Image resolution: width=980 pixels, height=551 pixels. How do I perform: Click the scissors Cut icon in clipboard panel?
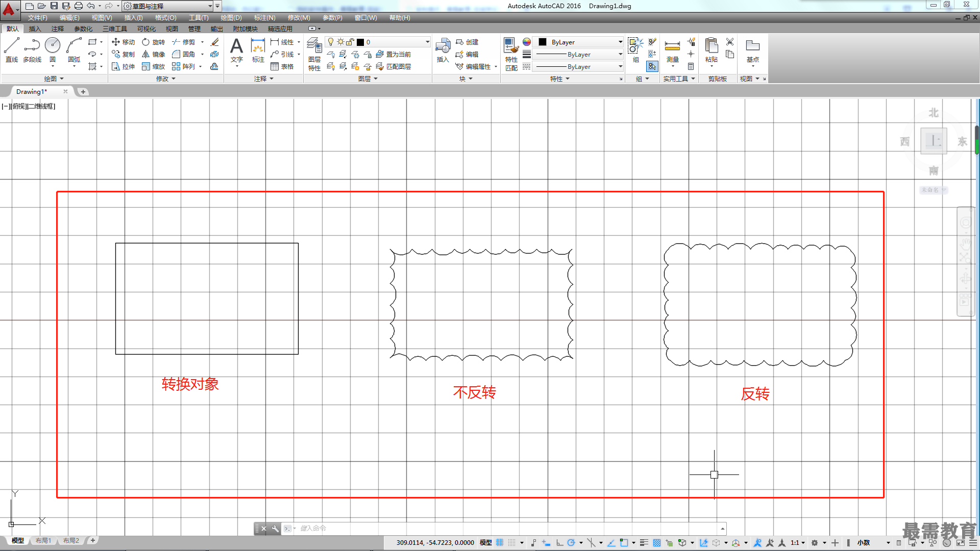coord(730,42)
